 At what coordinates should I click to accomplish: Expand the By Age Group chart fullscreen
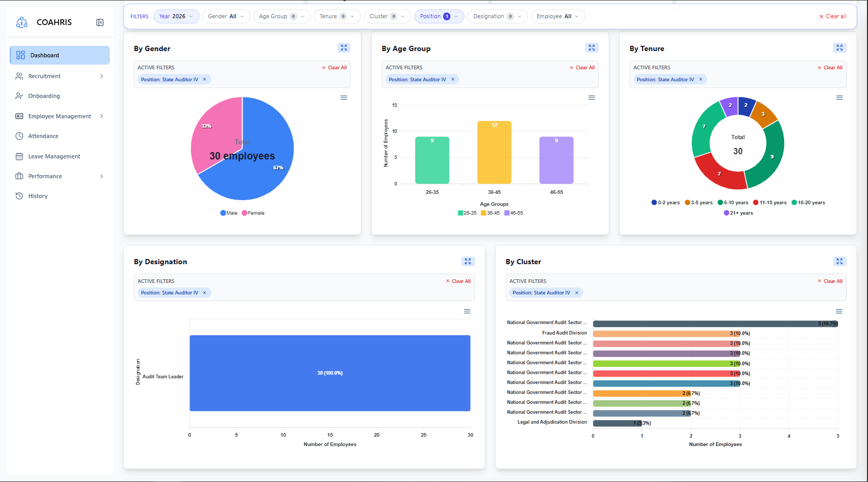point(592,48)
